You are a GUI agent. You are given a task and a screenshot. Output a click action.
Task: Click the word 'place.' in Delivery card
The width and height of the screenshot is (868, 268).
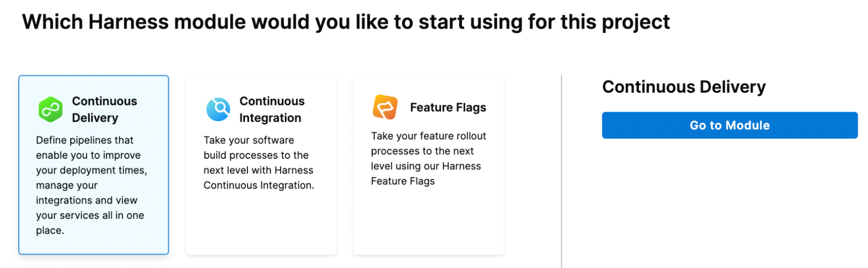tap(50, 230)
